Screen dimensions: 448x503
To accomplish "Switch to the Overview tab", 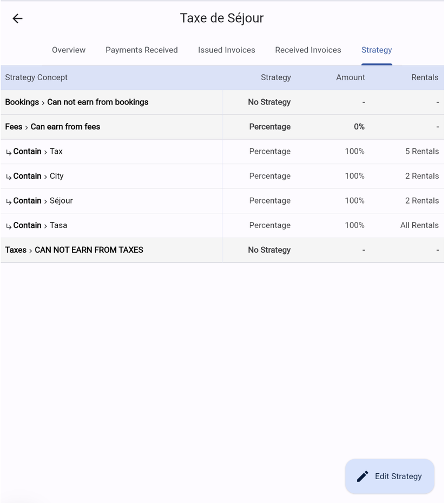I will coord(69,50).
